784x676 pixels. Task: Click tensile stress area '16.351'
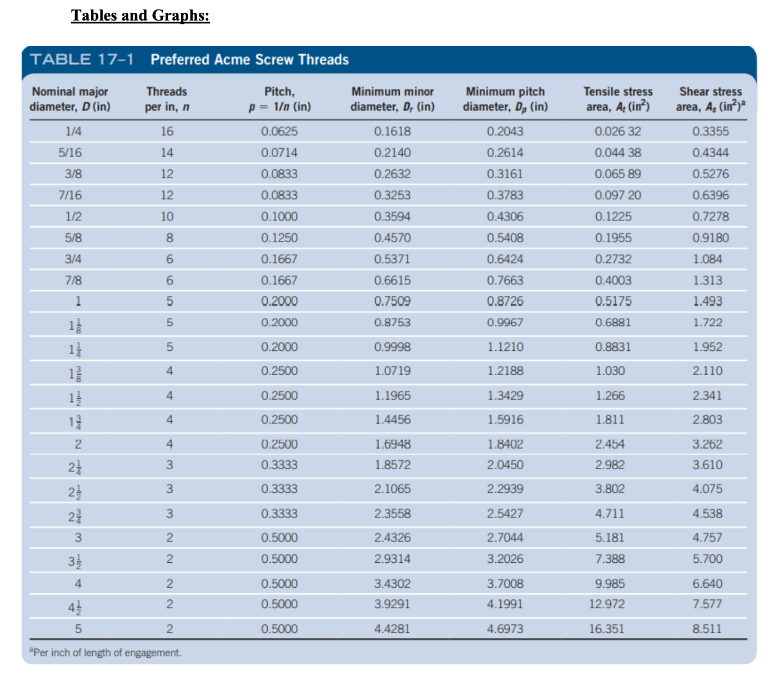click(607, 629)
